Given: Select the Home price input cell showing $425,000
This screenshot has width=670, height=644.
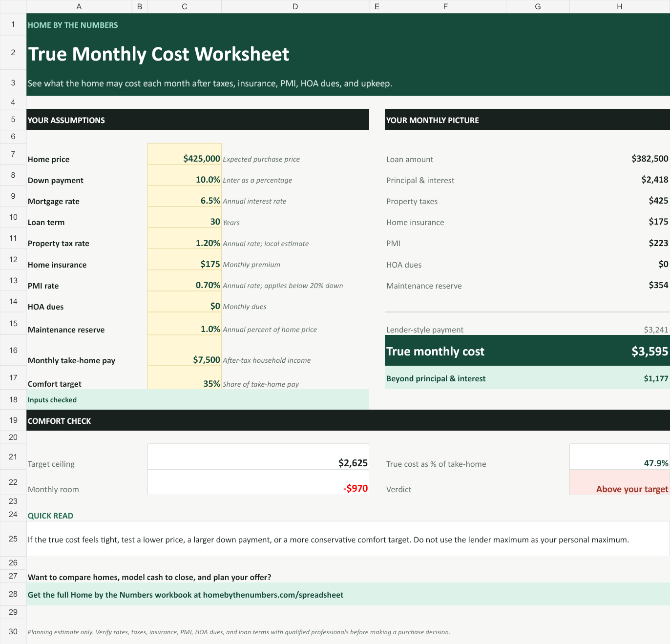Looking at the screenshot, I should point(185,154).
